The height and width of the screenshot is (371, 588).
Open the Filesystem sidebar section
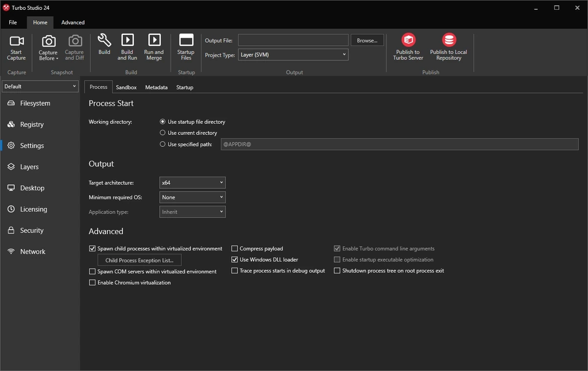40,103
